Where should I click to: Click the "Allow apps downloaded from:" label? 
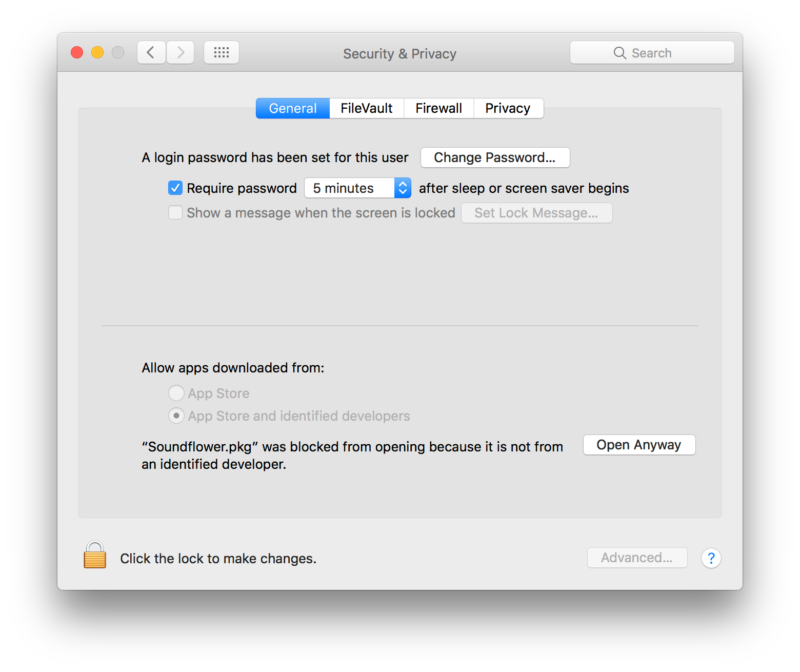click(233, 368)
